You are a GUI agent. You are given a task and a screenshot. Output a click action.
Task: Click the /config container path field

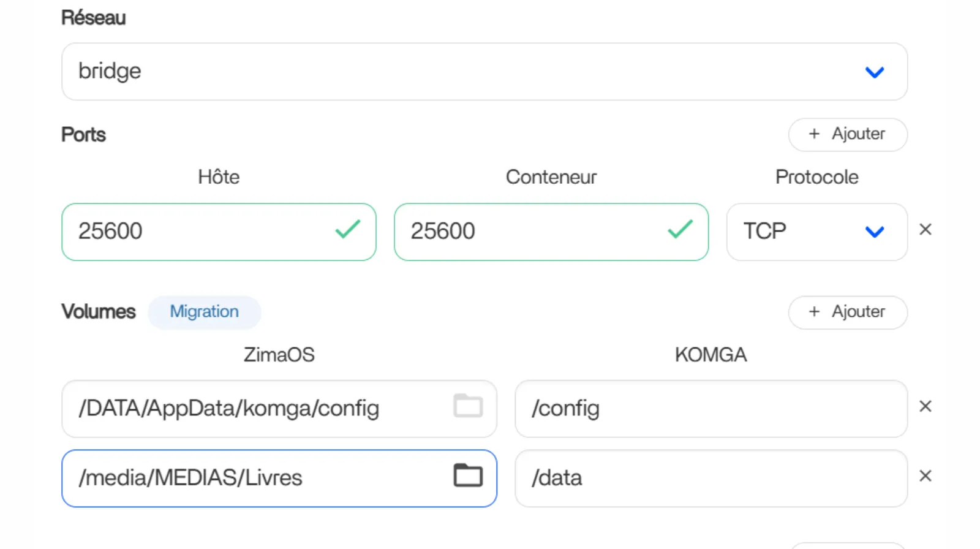click(x=710, y=409)
